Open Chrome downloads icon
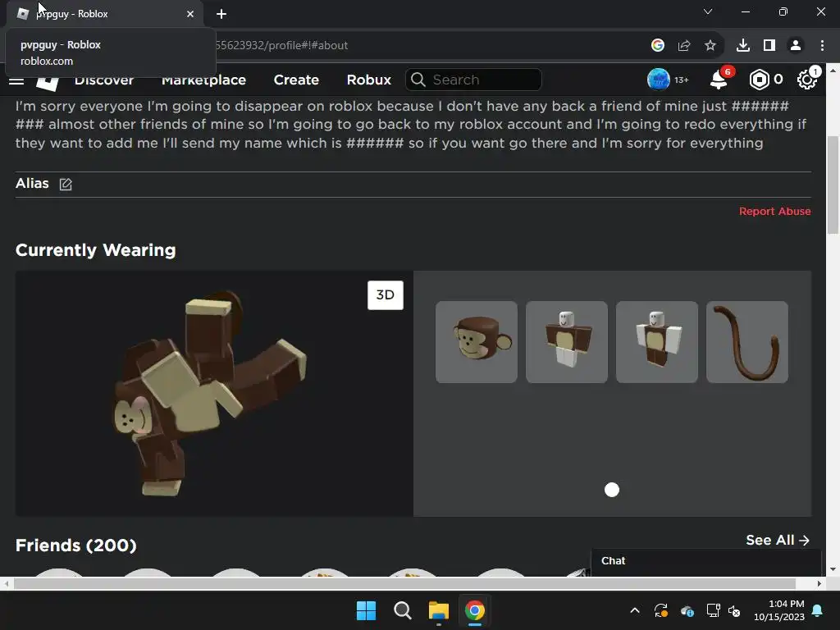 tap(743, 46)
